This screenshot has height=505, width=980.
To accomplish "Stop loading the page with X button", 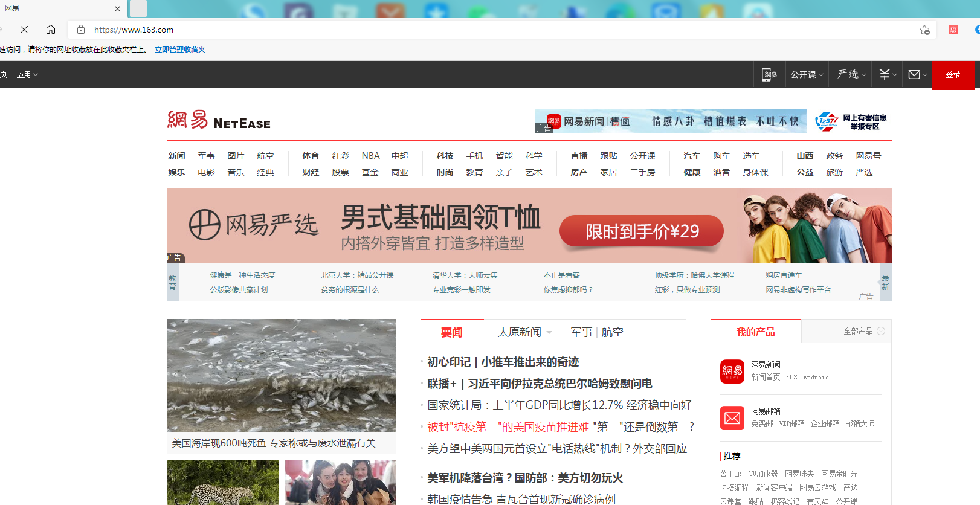I will [x=24, y=30].
